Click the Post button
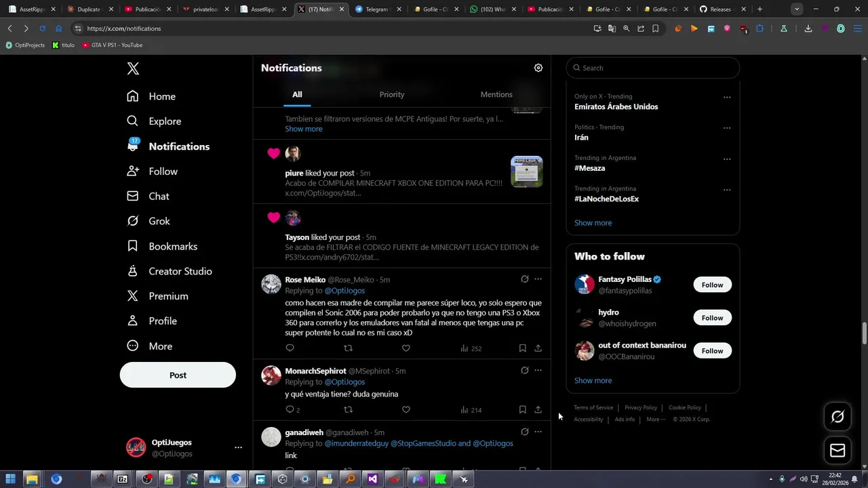Screen dimensions: 868x488 click(178, 375)
